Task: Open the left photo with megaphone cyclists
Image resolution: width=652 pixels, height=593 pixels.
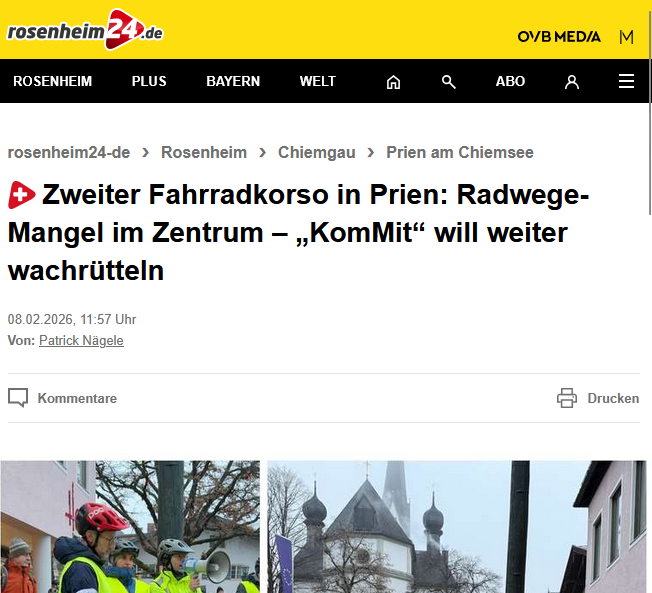Action: click(130, 526)
